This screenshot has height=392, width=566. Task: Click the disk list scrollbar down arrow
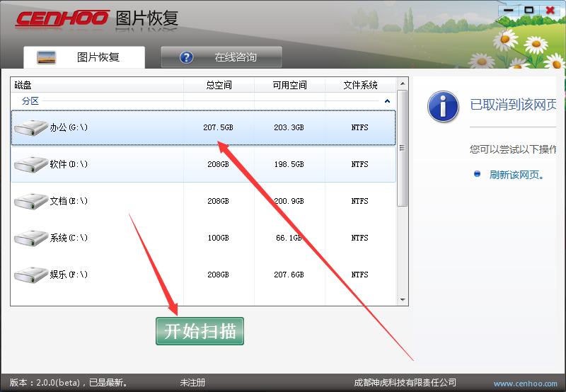point(403,299)
